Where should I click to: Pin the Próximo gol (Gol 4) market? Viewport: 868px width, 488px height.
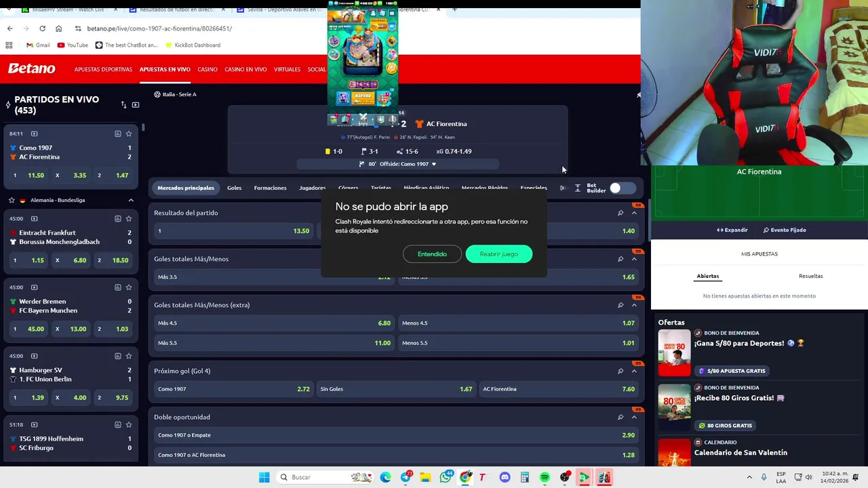[x=620, y=371]
